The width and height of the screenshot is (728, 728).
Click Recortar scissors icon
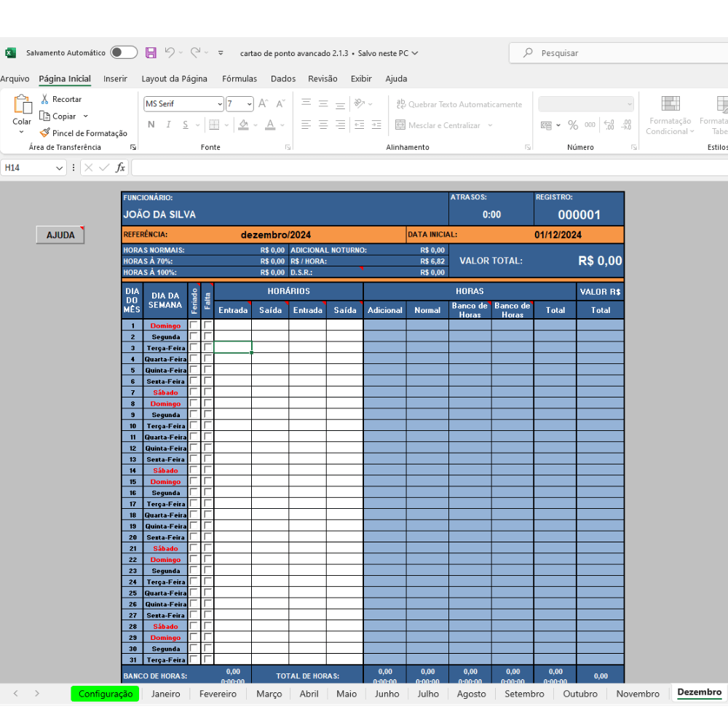pyautogui.click(x=44, y=99)
